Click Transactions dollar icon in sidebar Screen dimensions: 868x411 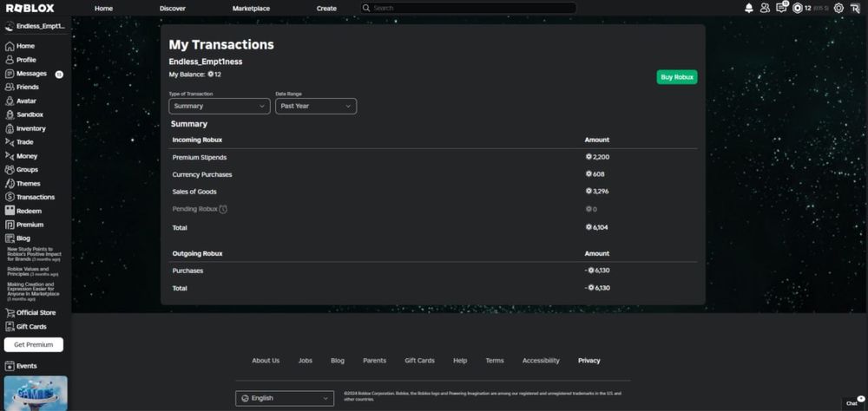click(x=10, y=197)
